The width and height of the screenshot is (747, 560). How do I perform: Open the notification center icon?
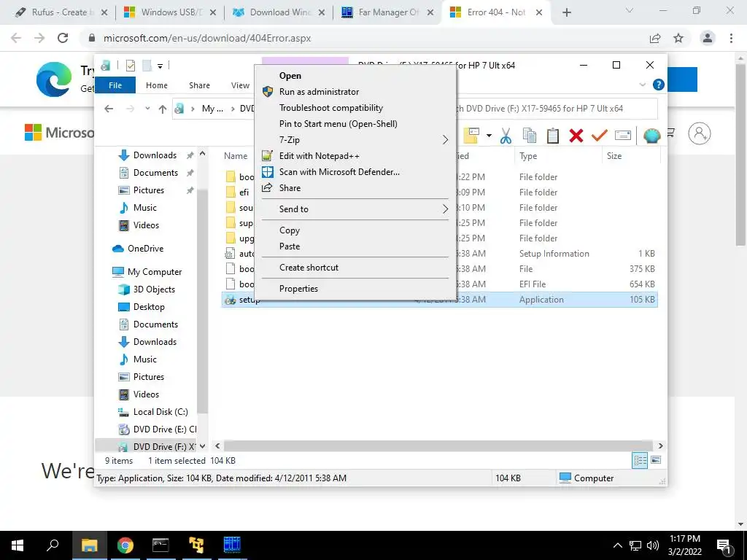(724, 545)
